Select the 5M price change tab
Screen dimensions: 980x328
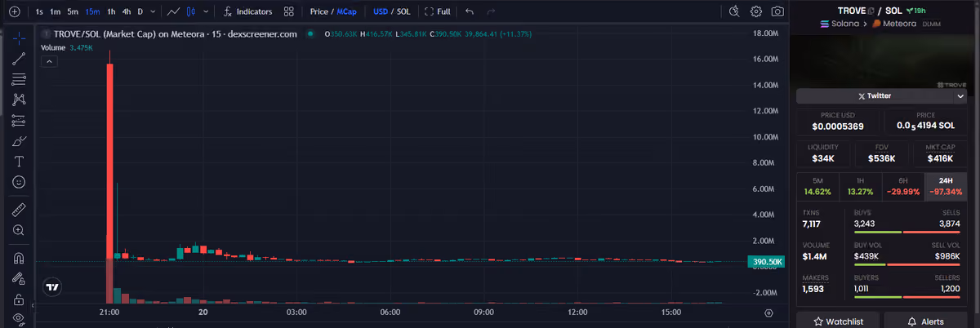point(817,186)
